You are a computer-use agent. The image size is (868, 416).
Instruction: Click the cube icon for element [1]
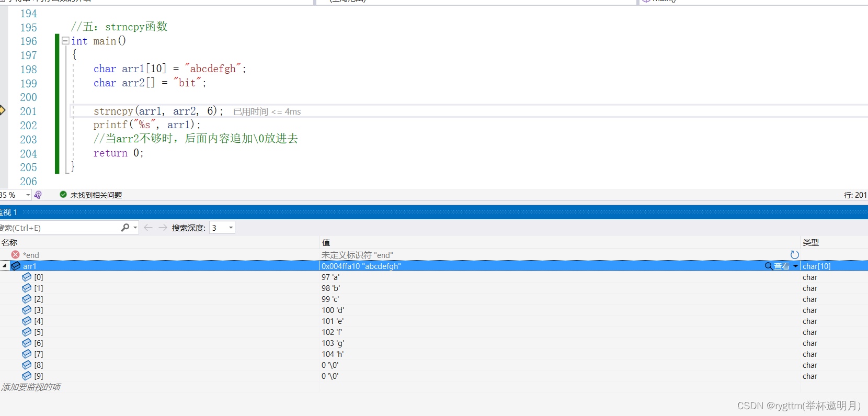coord(27,288)
